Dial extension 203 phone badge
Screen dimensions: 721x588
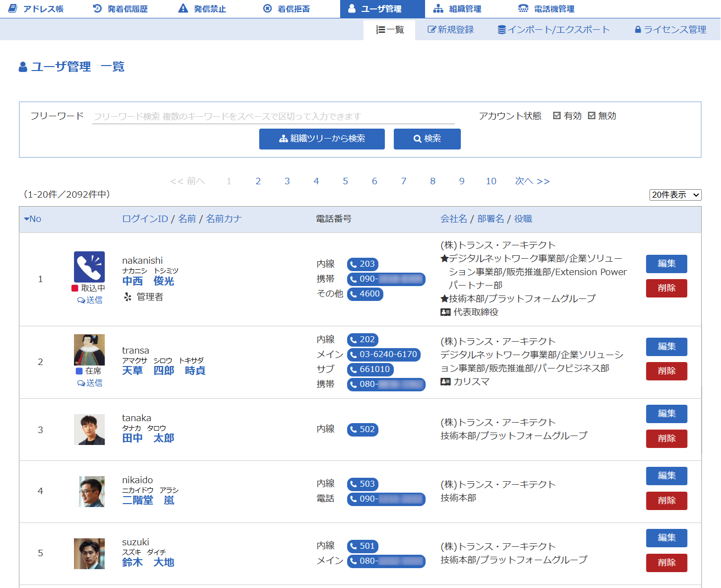click(x=362, y=264)
